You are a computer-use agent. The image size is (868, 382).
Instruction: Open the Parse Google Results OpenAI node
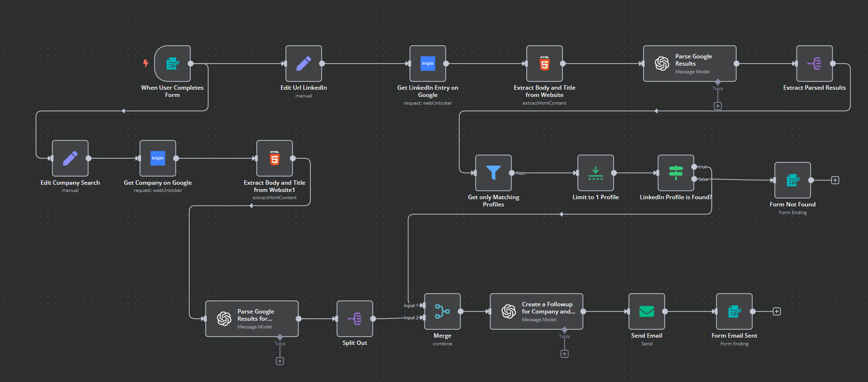coord(689,64)
